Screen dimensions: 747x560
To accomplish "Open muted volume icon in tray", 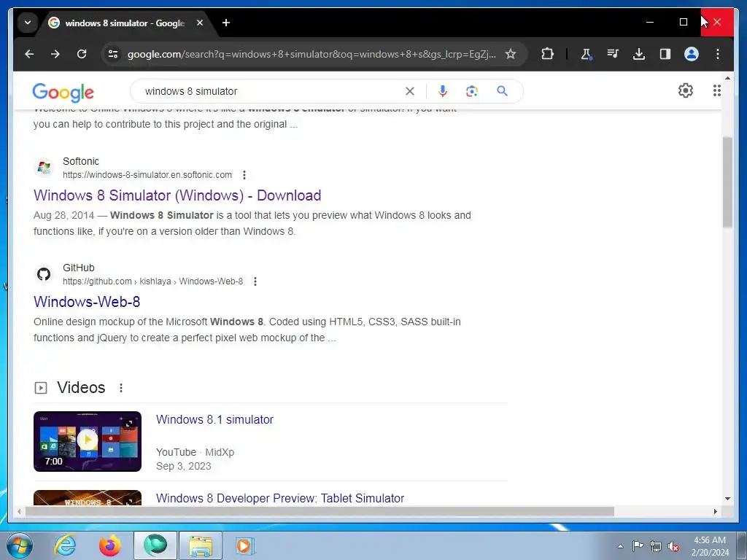I will click(673, 547).
